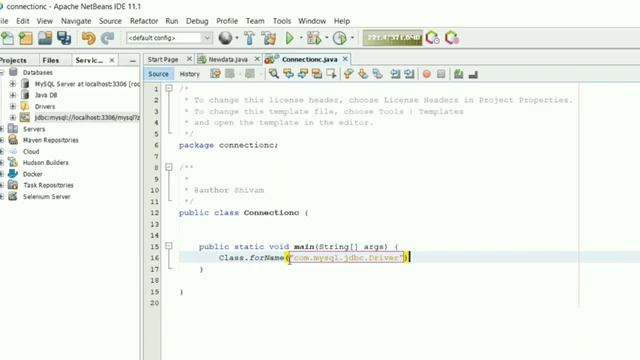The image size is (640, 360).
Task: Click the Comment editor toolbar icon
Action: coord(458,74)
